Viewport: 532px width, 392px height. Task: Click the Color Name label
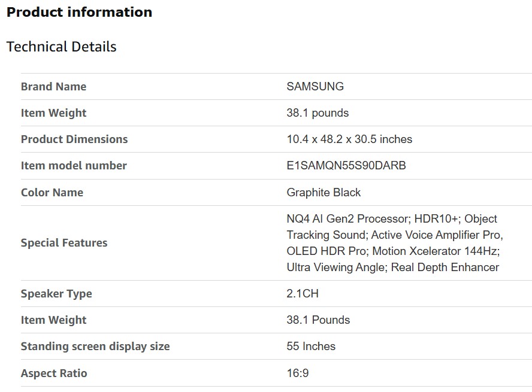pyautogui.click(x=52, y=193)
